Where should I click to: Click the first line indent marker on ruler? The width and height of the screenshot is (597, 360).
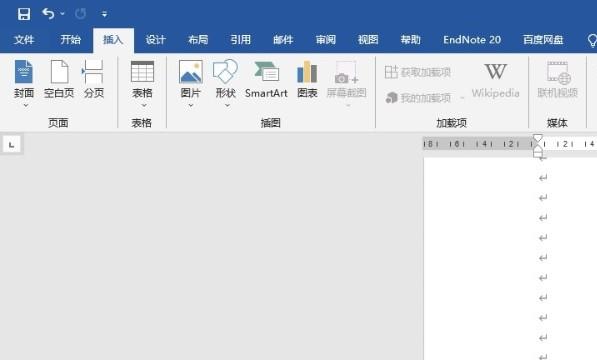538,138
